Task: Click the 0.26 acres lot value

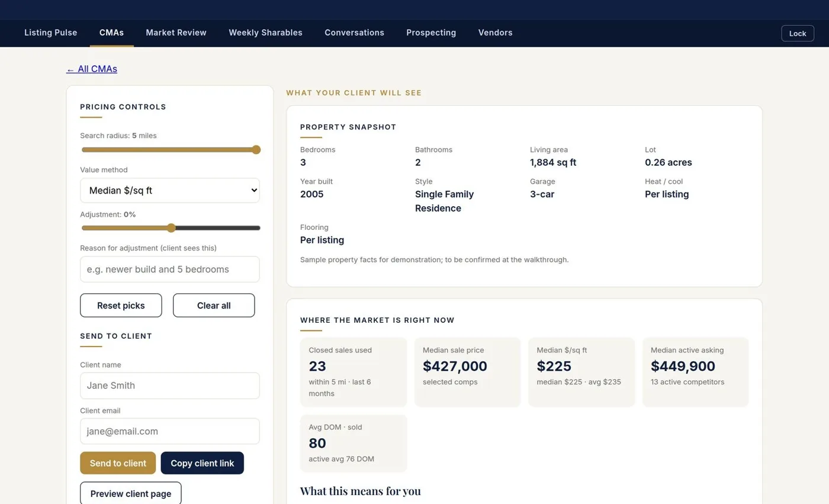Action: click(669, 162)
